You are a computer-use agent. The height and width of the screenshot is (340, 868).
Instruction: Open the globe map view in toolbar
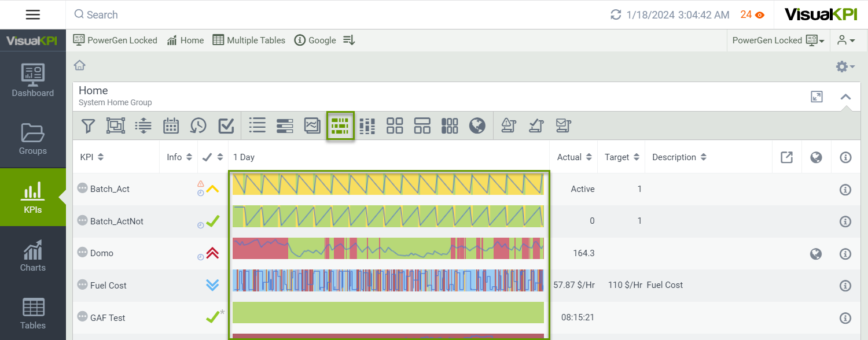pos(477,125)
